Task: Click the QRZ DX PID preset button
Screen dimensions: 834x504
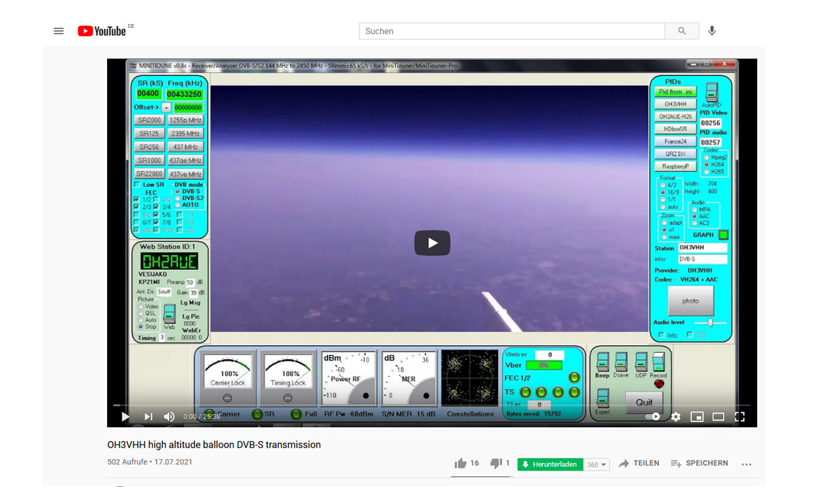Action: [x=676, y=154]
